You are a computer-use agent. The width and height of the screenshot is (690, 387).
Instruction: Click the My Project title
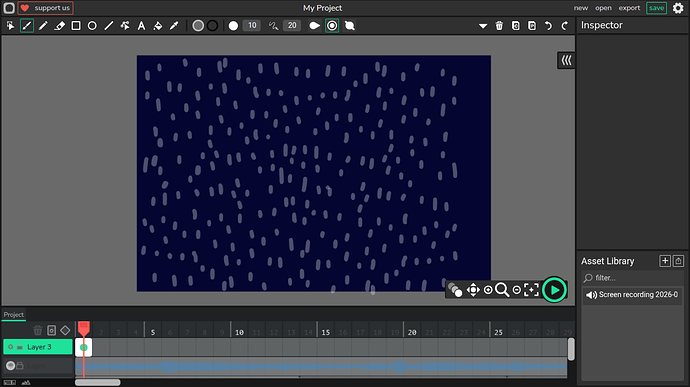322,8
